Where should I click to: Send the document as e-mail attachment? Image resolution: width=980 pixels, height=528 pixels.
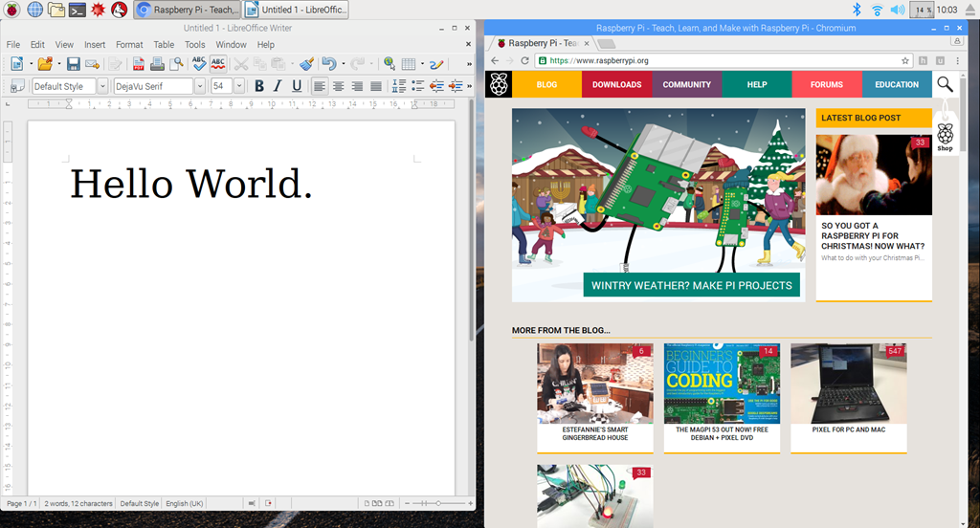pos(92,64)
